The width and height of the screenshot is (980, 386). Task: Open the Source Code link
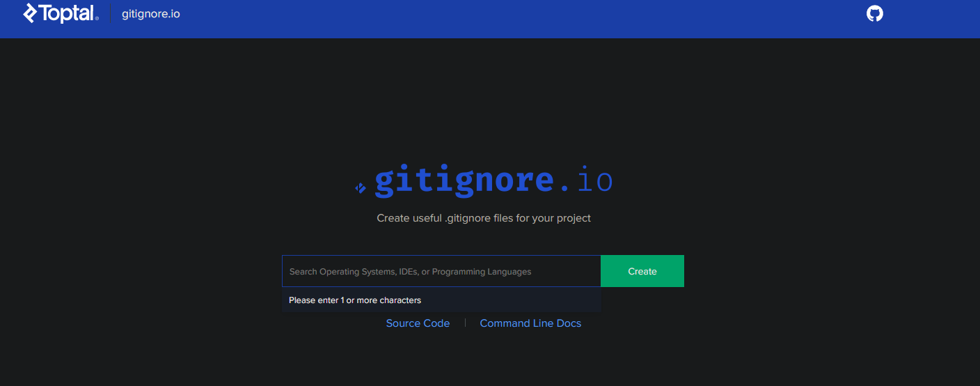click(418, 323)
